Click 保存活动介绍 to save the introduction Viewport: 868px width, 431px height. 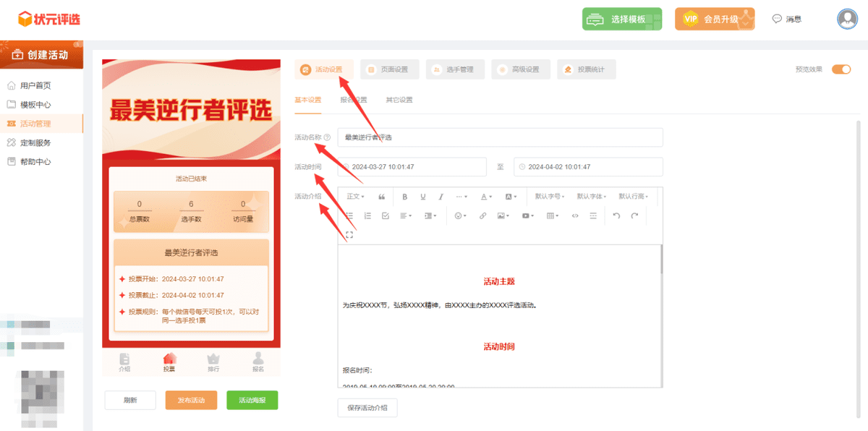[367, 407]
